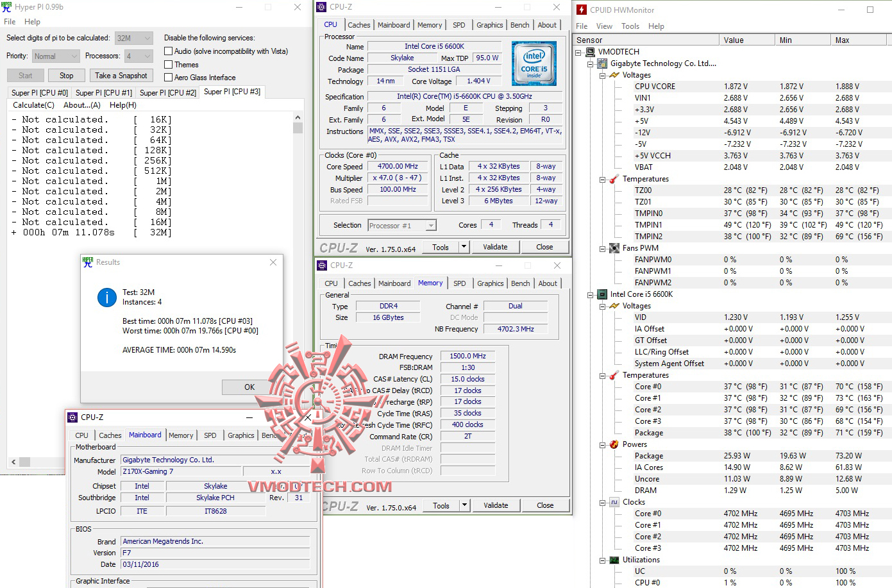Screen dimensions: 892x588
Task: Click the VMODTECH computer icon in HWMonitor
Action: (590, 52)
